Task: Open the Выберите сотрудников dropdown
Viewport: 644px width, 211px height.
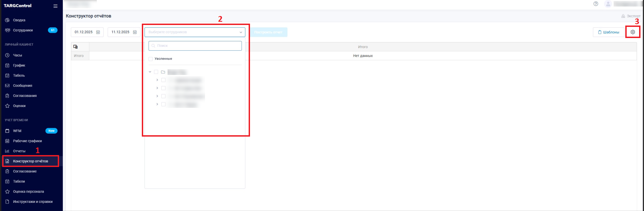Action: click(x=195, y=32)
